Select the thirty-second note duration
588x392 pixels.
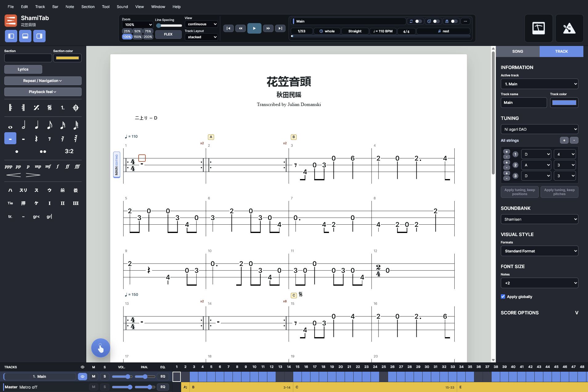tap(76, 125)
